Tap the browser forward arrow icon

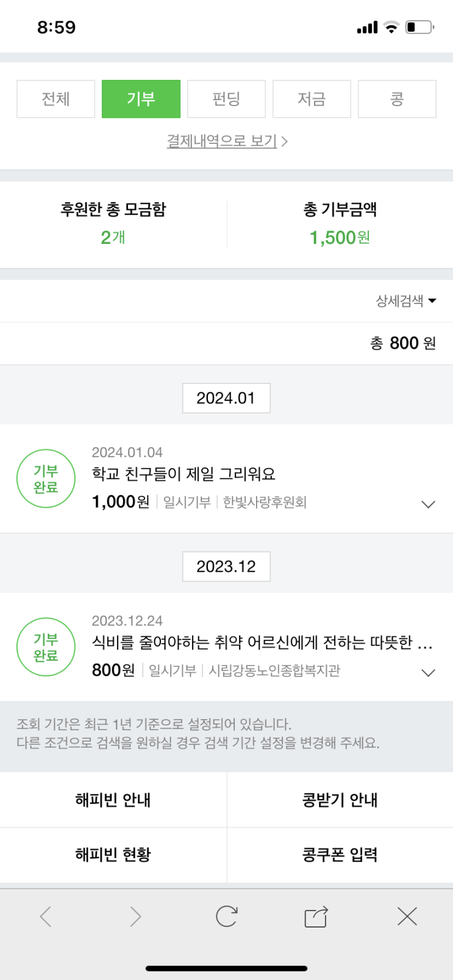[135, 917]
